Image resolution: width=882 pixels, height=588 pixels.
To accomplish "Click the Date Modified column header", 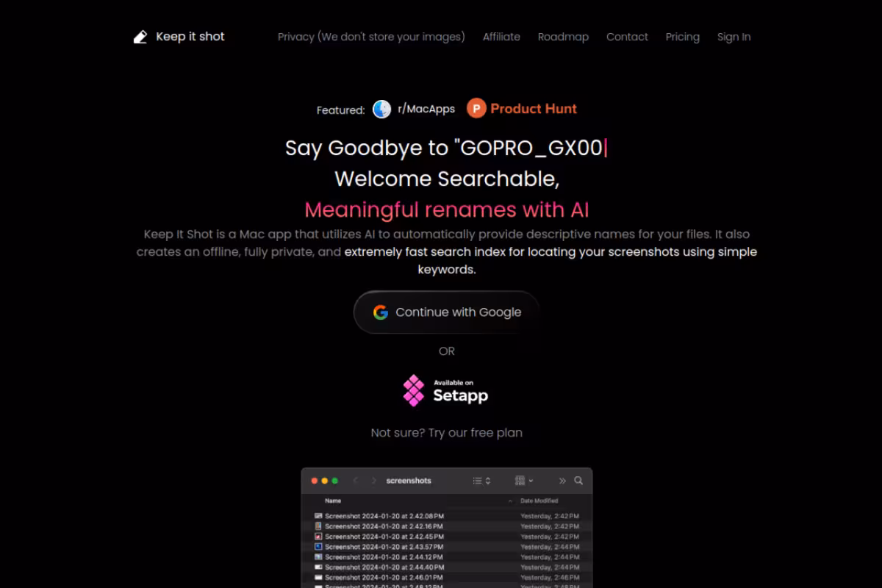I will pyautogui.click(x=539, y=501).
